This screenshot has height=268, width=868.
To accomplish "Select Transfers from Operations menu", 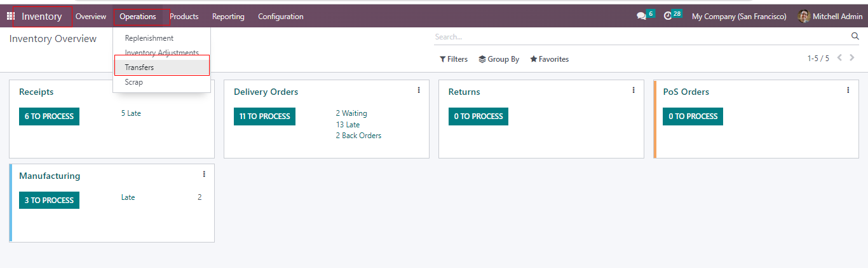I will point(140,67).
